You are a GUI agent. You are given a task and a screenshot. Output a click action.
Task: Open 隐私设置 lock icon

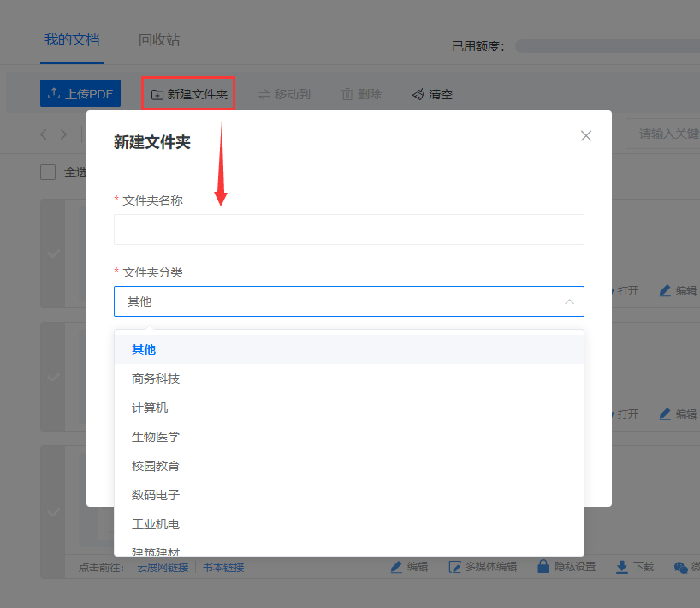(x=543, y=567)
